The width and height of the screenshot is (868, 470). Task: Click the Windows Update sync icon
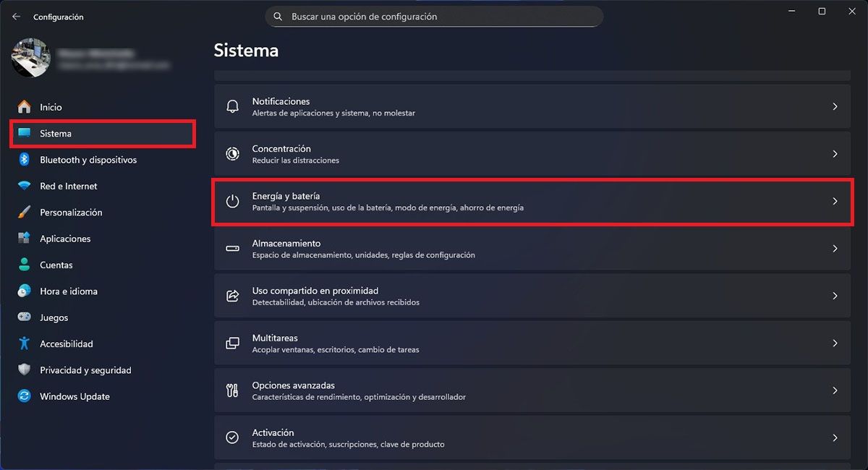click(x=25, y=396)
